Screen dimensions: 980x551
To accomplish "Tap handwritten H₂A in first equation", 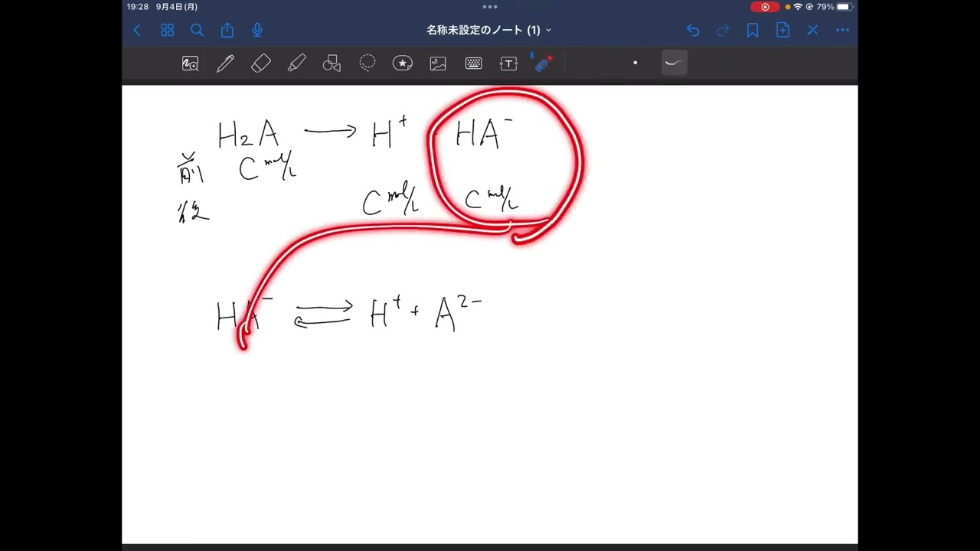I will click(x=248, y=135).
